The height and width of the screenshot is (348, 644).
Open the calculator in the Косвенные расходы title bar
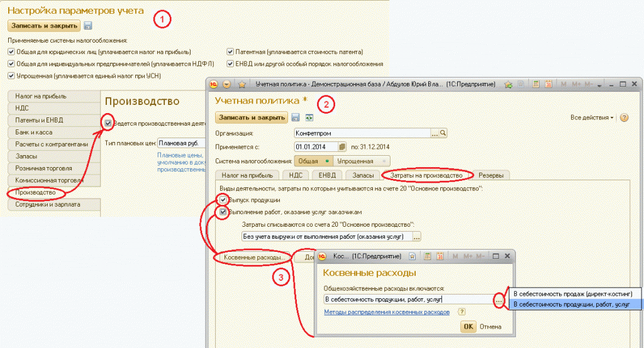click(427, 256)
